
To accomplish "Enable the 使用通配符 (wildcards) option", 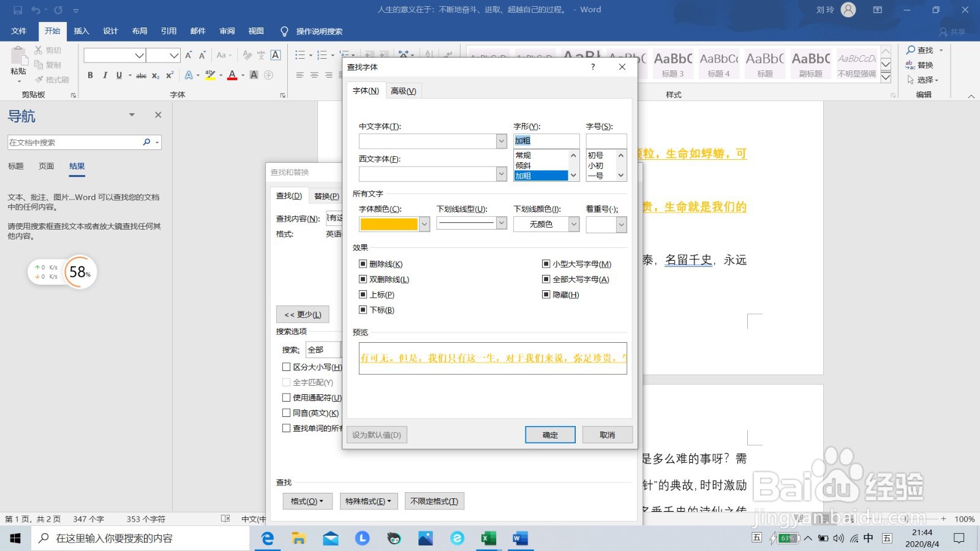I will tap(286, 397).
